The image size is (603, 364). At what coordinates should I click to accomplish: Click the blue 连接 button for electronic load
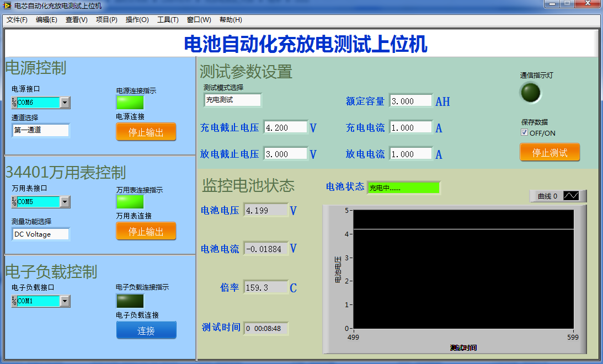146,330
